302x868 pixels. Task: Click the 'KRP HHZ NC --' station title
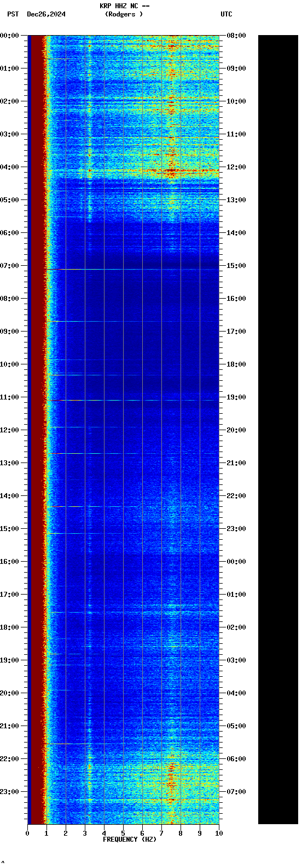point(124,6)
